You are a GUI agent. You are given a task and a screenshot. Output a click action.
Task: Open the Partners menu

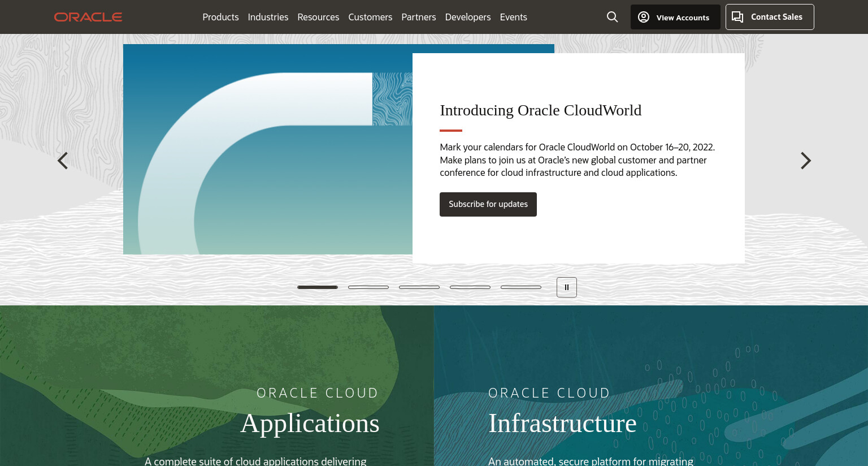coord(419,17)
